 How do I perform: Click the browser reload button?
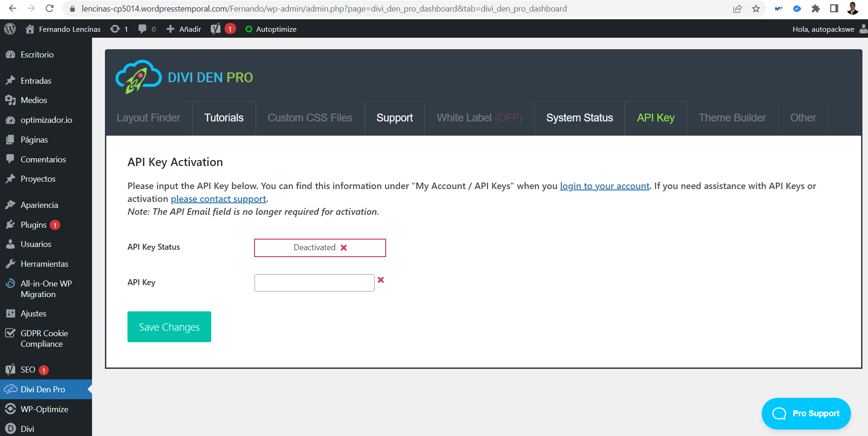click(50, 8)
